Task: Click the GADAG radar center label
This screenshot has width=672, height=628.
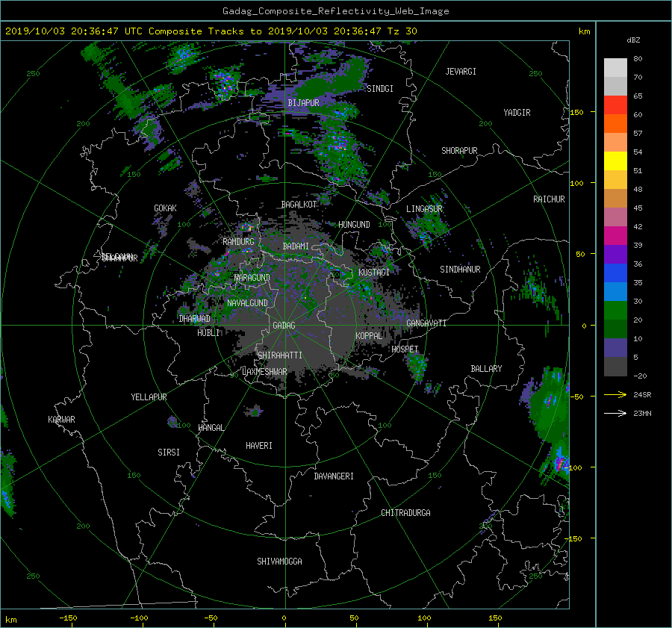Action: (284, 326)
